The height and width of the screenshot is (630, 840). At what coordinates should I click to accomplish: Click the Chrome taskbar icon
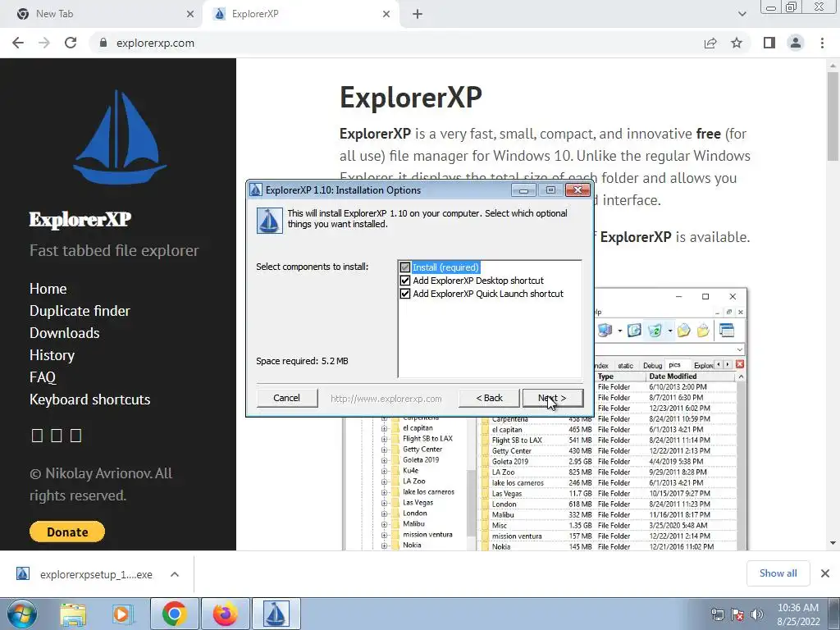pos(174,614)
